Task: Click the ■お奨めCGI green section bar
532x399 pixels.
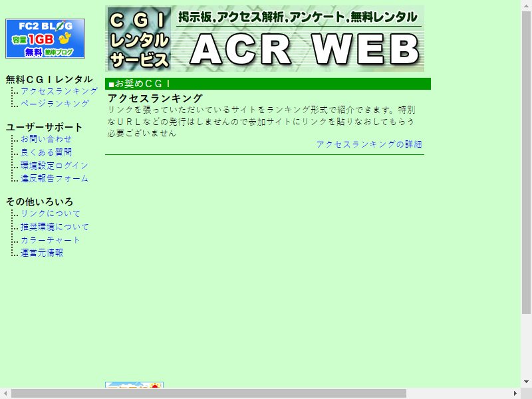Action: (268, 84)
